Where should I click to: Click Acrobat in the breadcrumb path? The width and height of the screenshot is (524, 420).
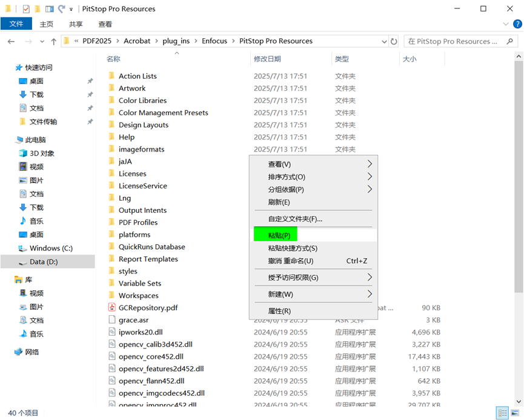[x=137, y=41]
